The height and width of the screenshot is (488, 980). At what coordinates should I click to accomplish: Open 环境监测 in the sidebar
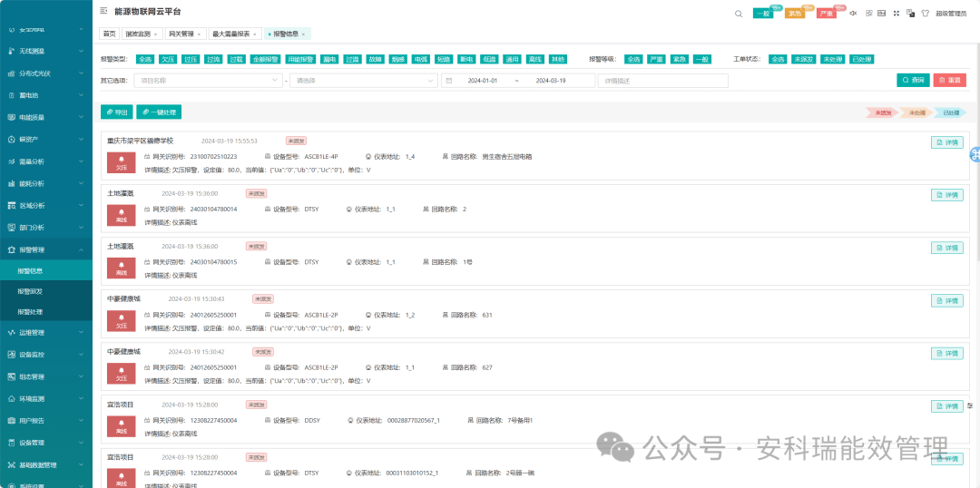tap(46, 398)
